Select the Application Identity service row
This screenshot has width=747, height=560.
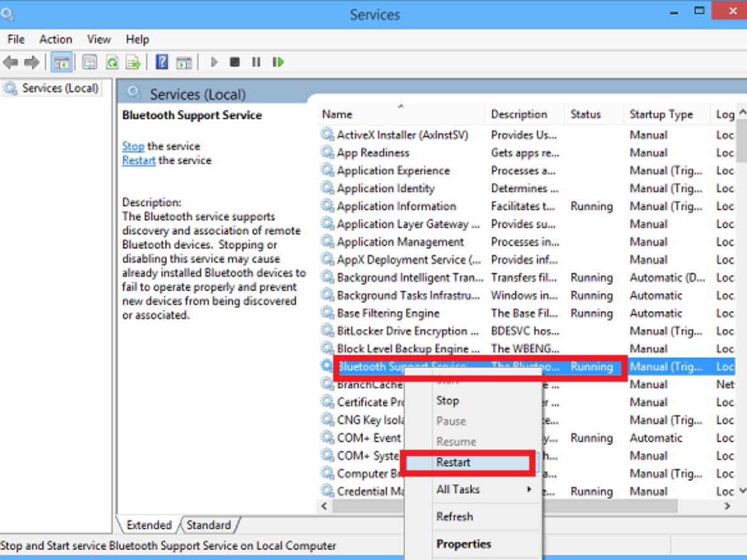(527, 188)
